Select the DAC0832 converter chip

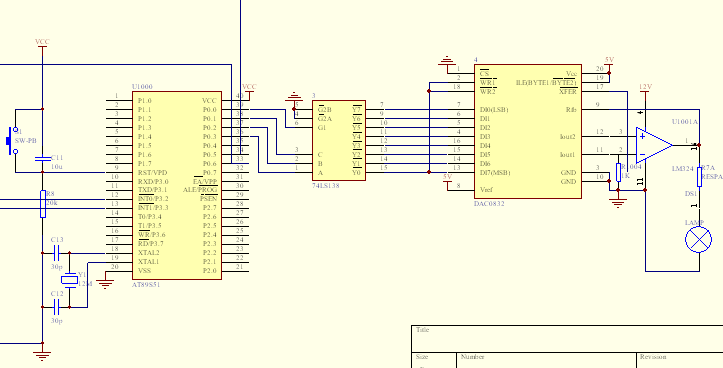(x=528, y=131)
